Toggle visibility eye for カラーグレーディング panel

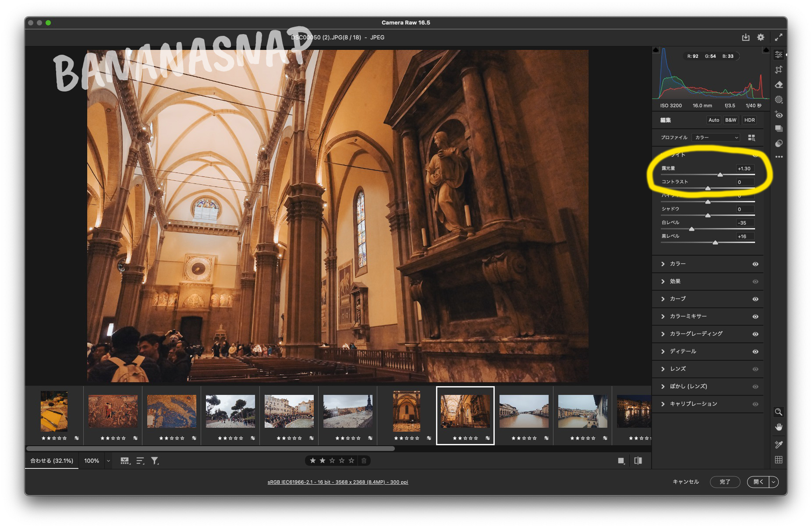pos(755,334)
